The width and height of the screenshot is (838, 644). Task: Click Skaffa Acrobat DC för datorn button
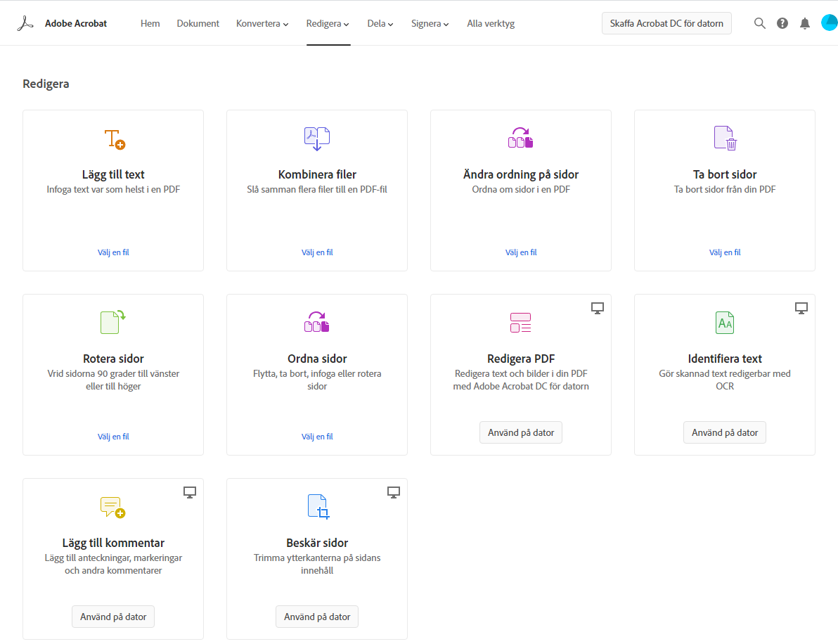click(x=666, y=23)
